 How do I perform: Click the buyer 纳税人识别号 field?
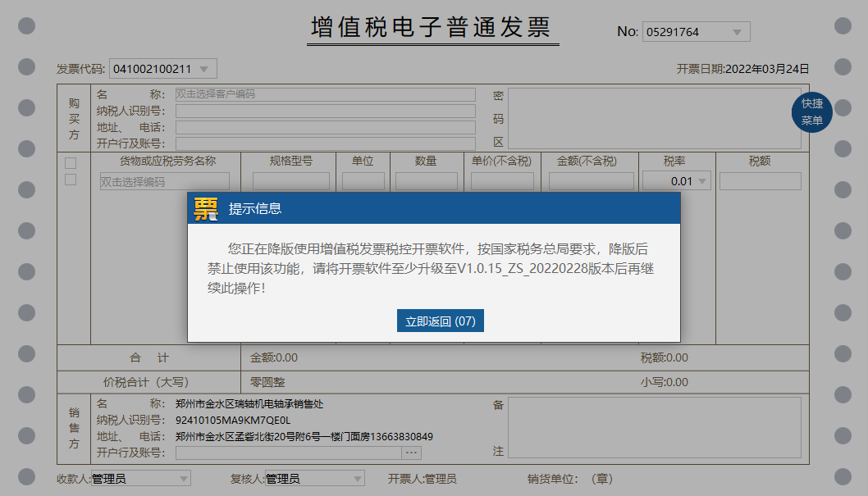325,111
